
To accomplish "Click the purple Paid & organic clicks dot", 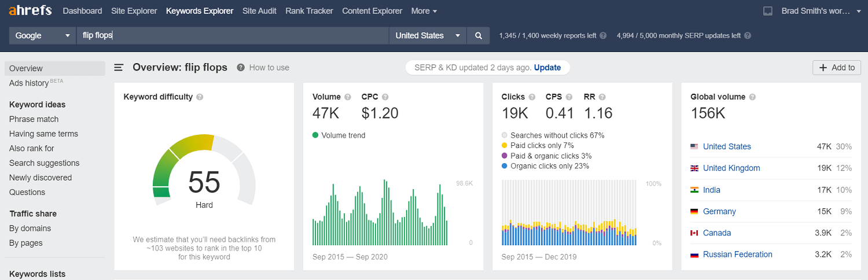I will coord(505,156).
